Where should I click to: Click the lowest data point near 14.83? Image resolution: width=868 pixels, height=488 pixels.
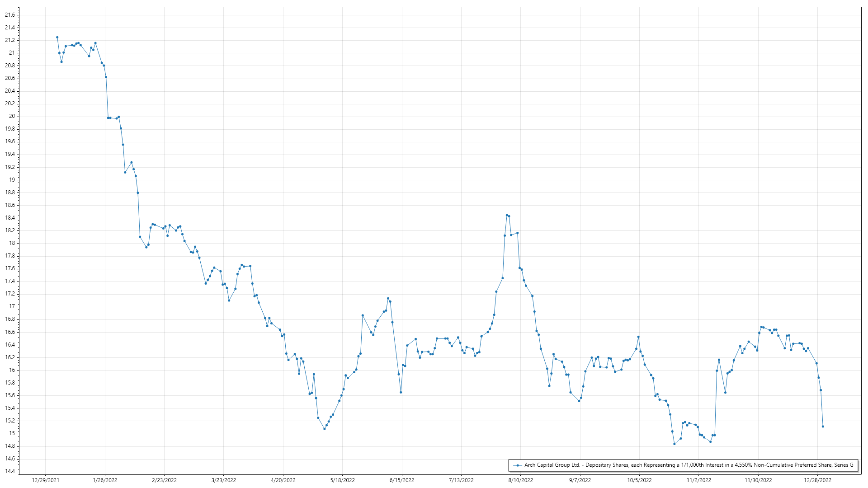pyautogui.click(x=674, y=444)
